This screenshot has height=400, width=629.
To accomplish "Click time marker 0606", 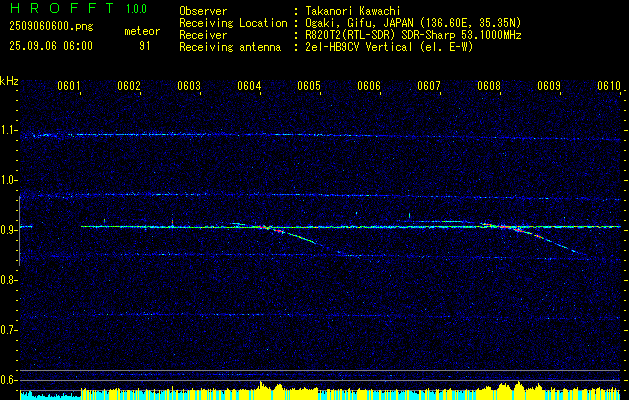I will click(369, 86).
